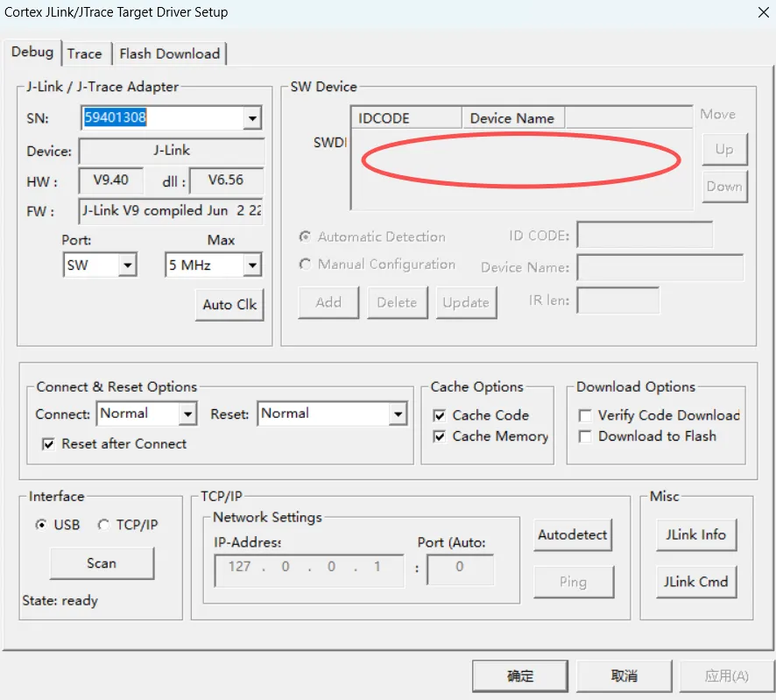The image size is (776, 700).
Task: Click the Port (Auto) field
Action: (x=460, y=569)
